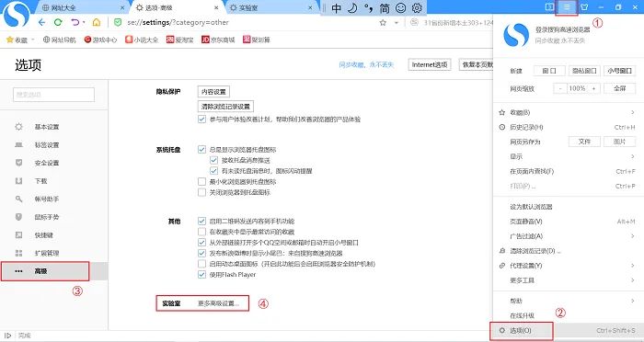Click the bookmark star in address bar
The image size is (644, 342).
(383, 23)
